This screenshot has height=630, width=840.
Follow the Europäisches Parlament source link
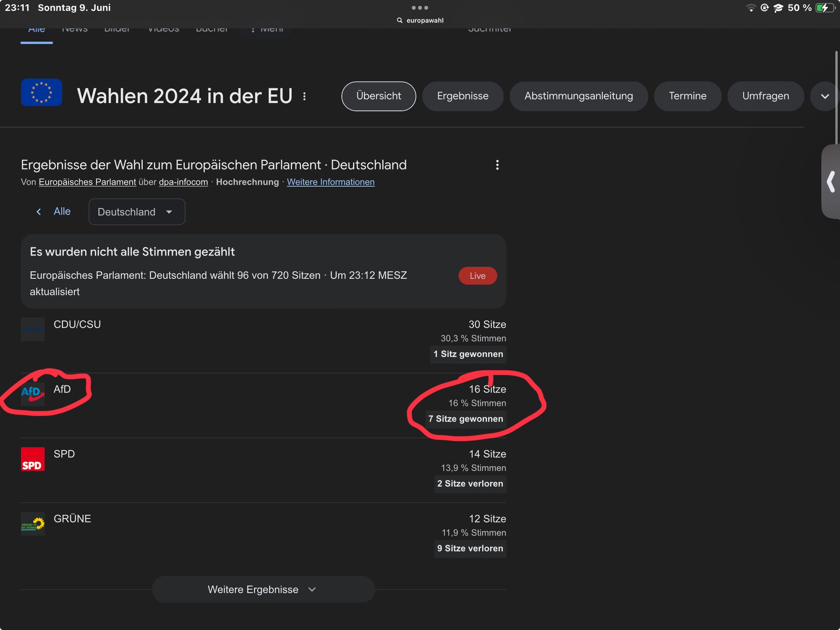[x=87, y=182]
